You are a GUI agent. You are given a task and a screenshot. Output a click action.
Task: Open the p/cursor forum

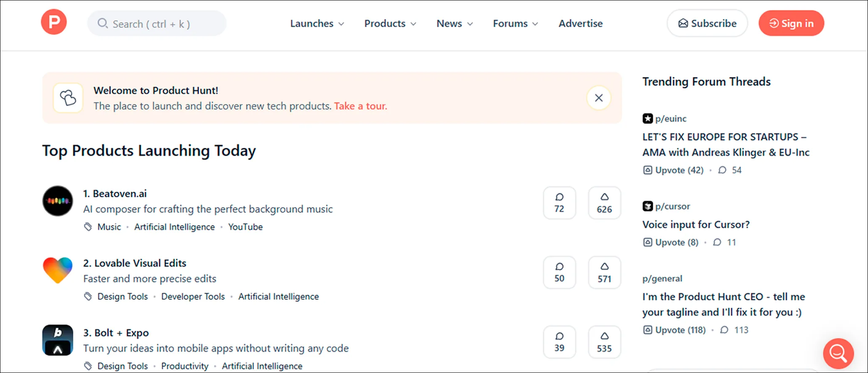pyautogui.click(x=672, y=206)
